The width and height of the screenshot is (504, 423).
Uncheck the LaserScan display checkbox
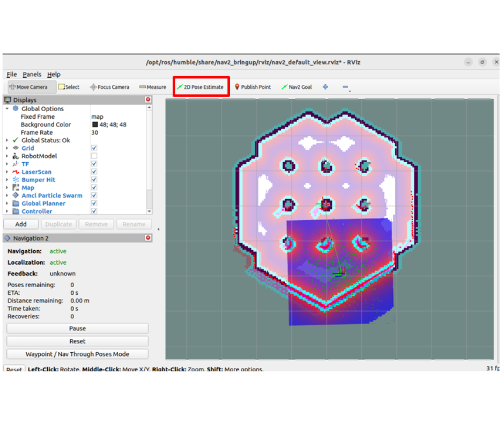tap(94, 172)
